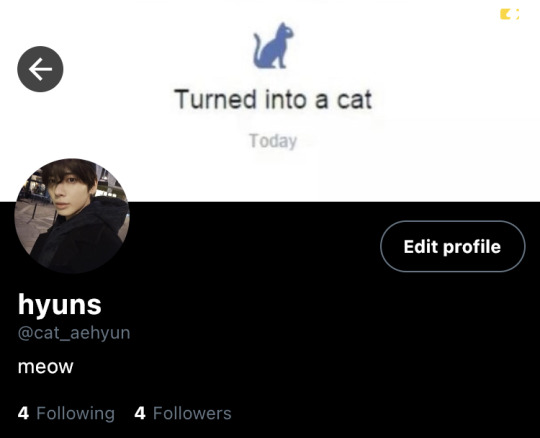The height and width of the screenshot is (438, 540).
Task: Select the @cat_aehyun handle
Action: point(74,333)
